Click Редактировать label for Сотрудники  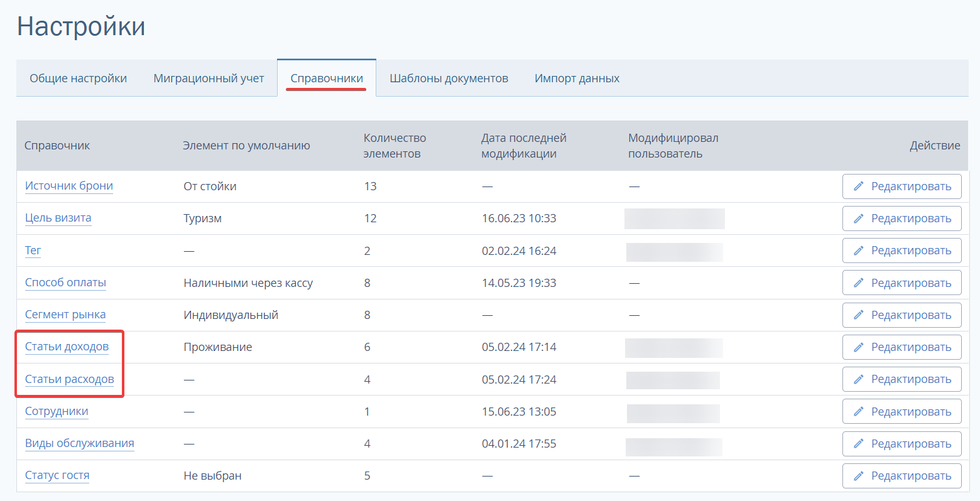911,412
